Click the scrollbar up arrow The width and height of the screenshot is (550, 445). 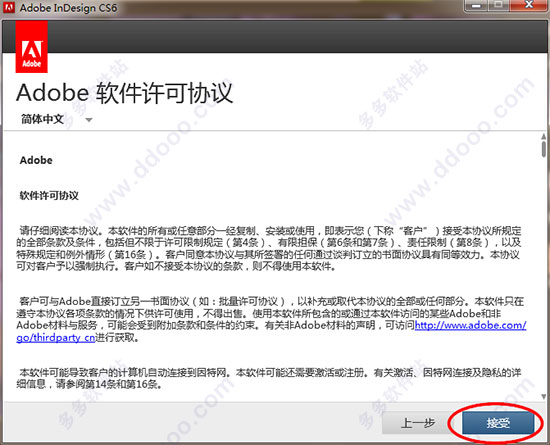pyautogui.click(x=544, y=136)
